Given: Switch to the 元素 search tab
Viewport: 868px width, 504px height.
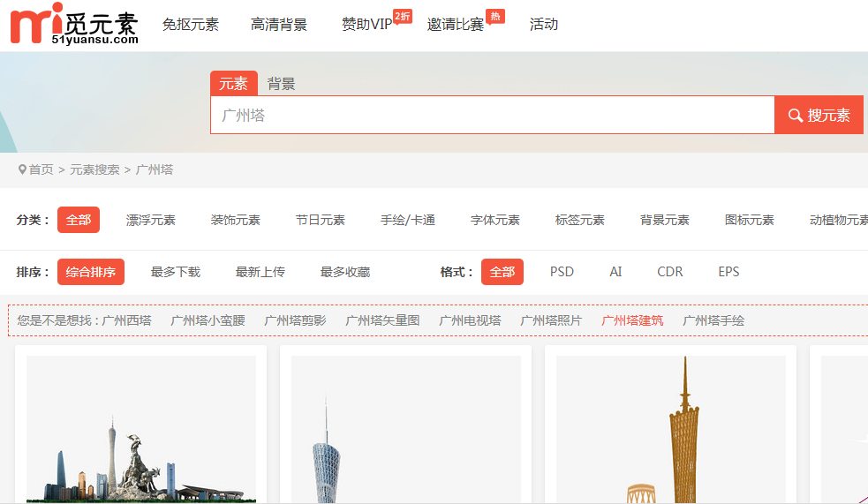Looking at the screenshot, I should coord(234,84).
